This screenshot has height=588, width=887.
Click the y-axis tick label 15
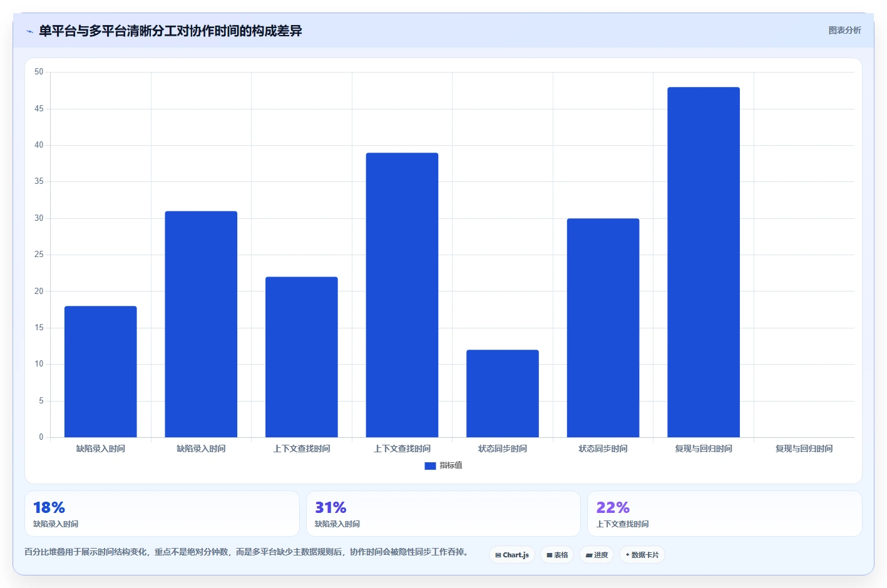(x=39, y=328)
